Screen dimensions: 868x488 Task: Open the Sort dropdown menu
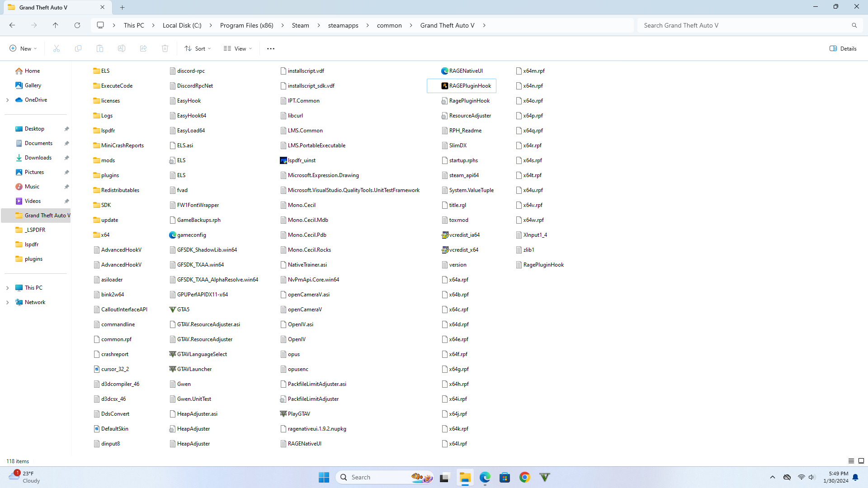click(x=198, y=48)
